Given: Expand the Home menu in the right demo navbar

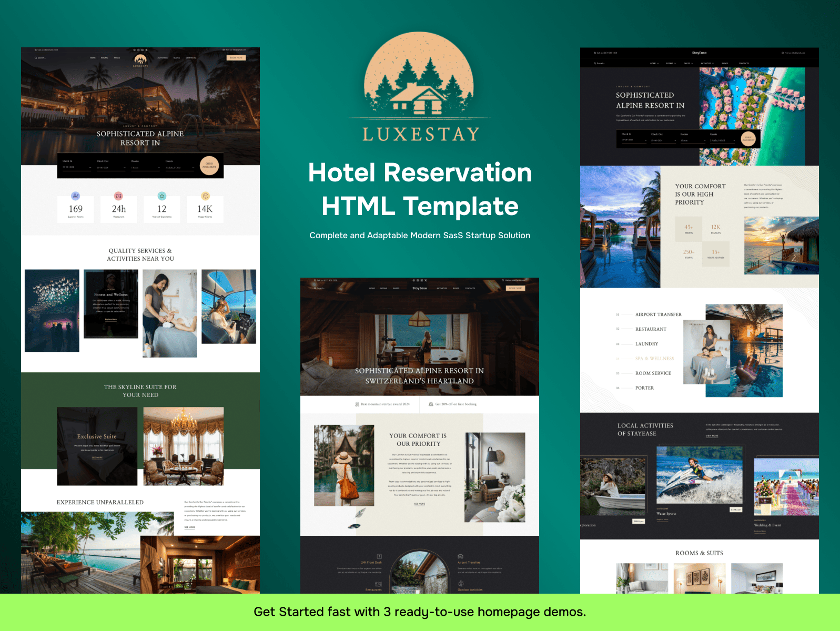Looking at the screenshot, I should pyautogui.click(x=654, y=63).
